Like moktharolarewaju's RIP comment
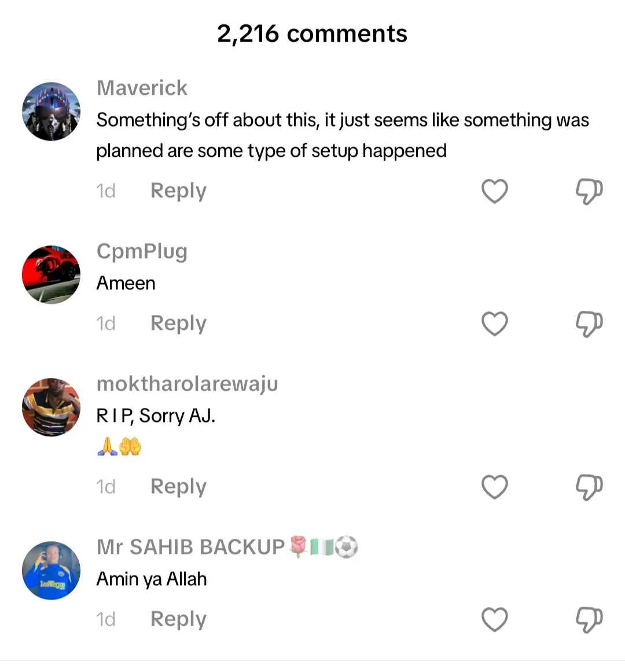The height and width of the screenshot is (672, 625). (x=495, y=487)
